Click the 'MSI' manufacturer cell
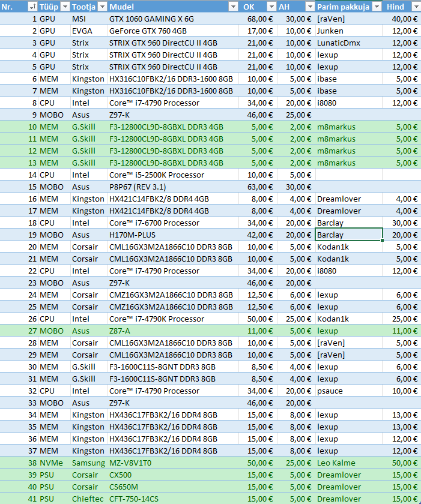Screen dimensions: 421x504 click(x=89, y=19)
